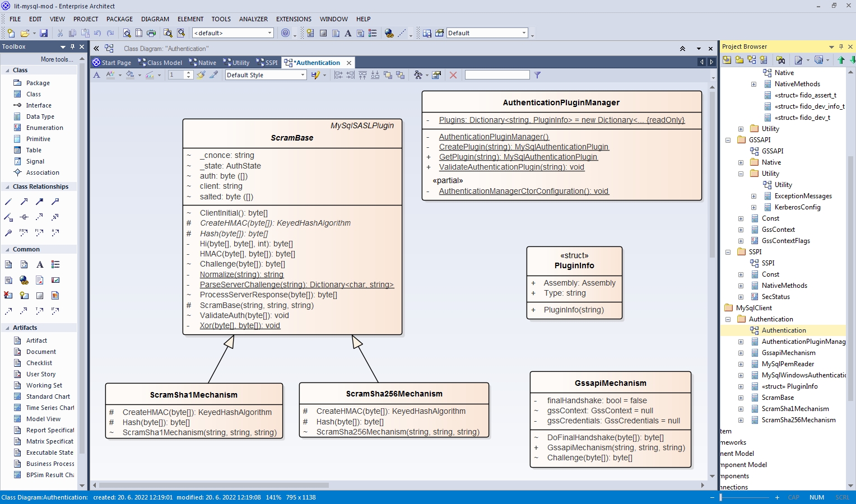The width and height of the screenshot is (856, 504).
Task: Open Print Preview from the main toolbar
Action: tap(127, 33)
